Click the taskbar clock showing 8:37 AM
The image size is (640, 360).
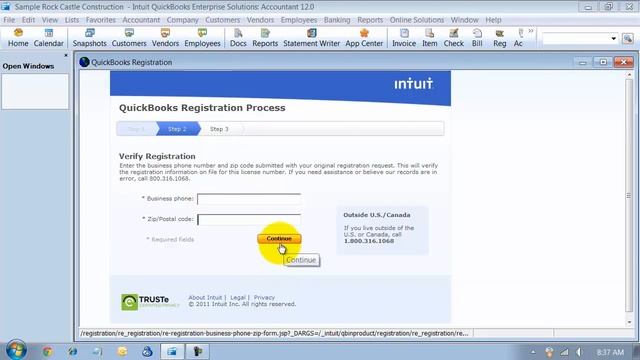coord(610,352)
